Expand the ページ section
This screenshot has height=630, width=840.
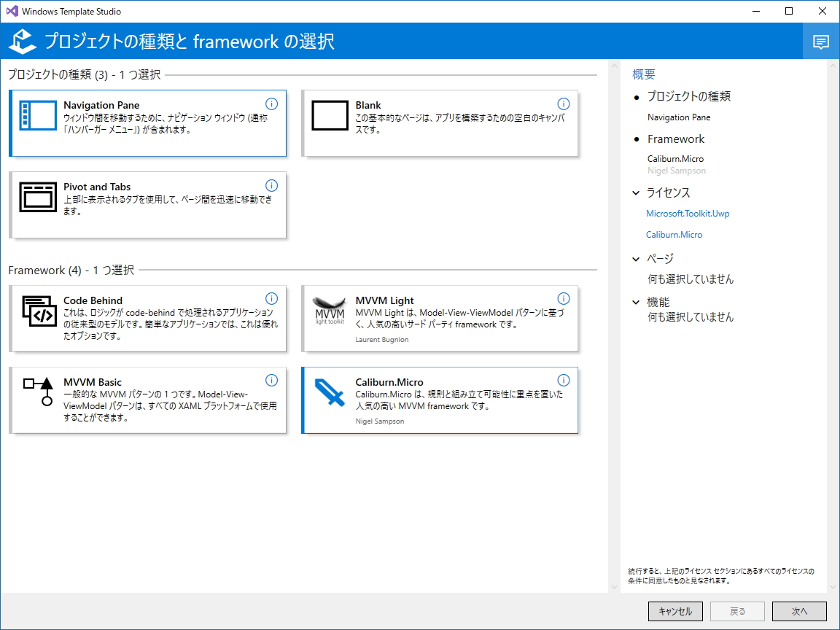tap(635, 258)
